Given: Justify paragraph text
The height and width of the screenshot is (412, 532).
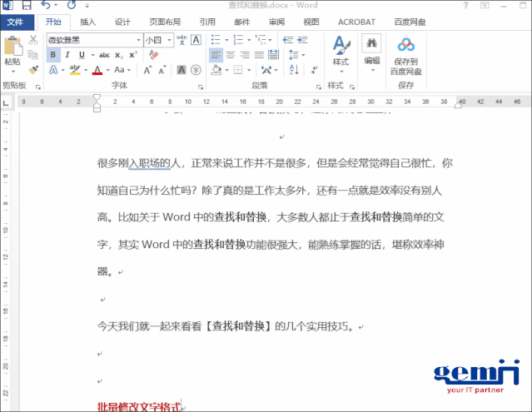Looking at the screenshot, I should [259, 55].
